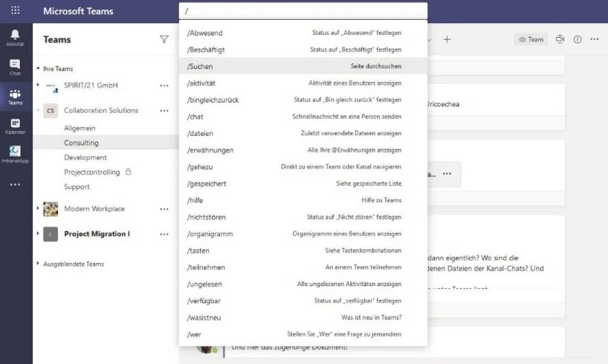Open the Aktivität bell icon

[15, 35]
